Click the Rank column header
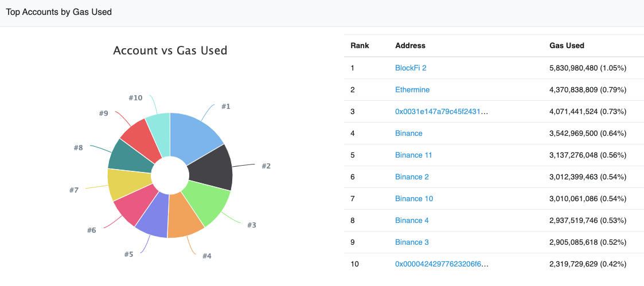Image resolution: width=644 pixels, height=286 pixels. coord(360,45)
